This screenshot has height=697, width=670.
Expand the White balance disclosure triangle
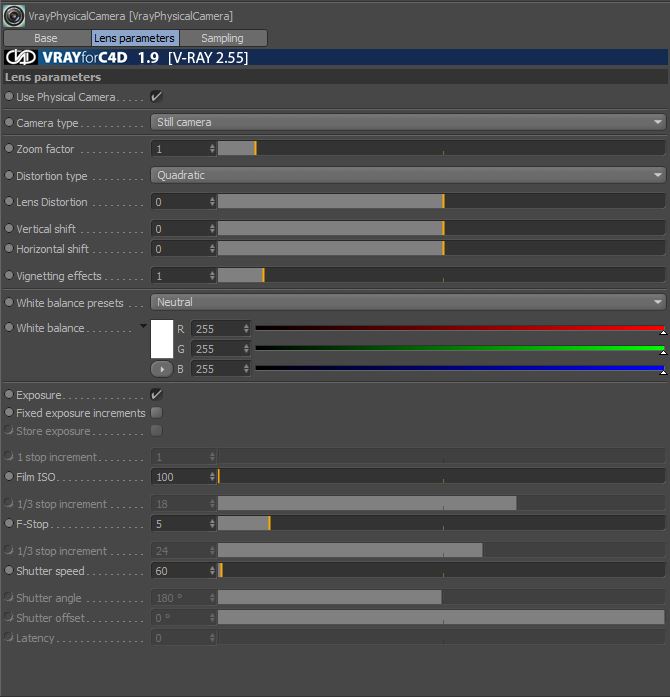pos(143,326)
